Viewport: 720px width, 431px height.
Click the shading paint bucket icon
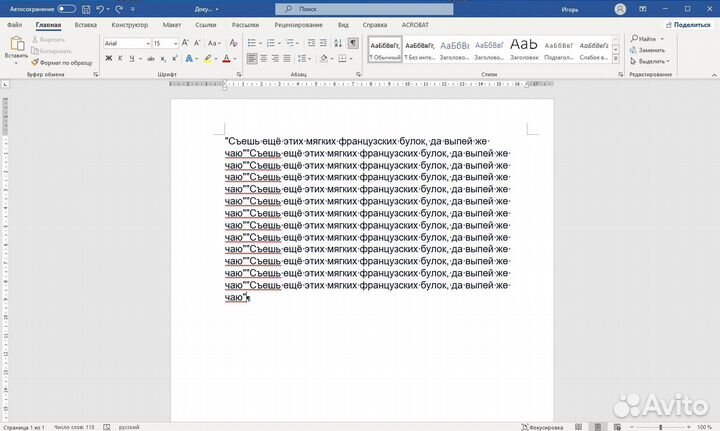click(x=323, y=58)
